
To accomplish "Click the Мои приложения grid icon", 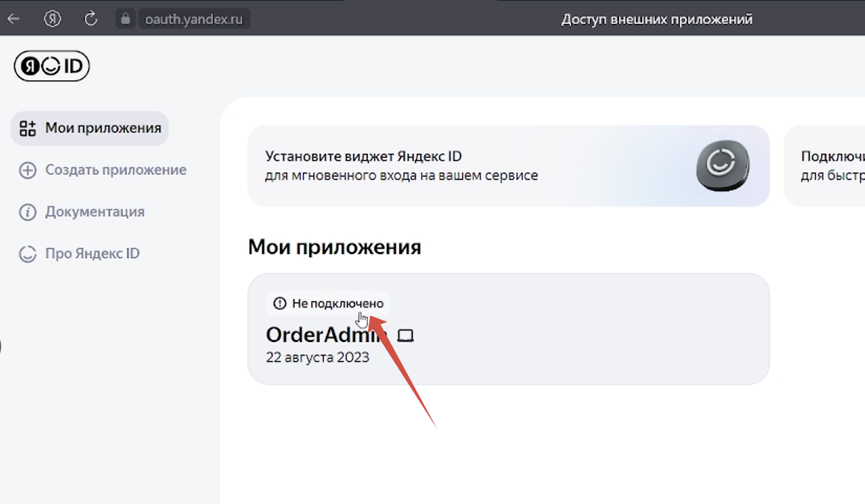I will [x=27, y=128].
